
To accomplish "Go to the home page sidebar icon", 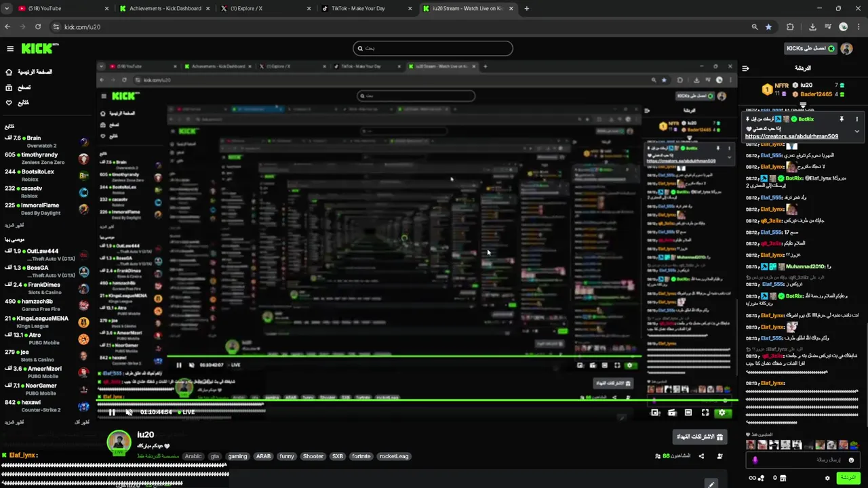I will 9,72.
